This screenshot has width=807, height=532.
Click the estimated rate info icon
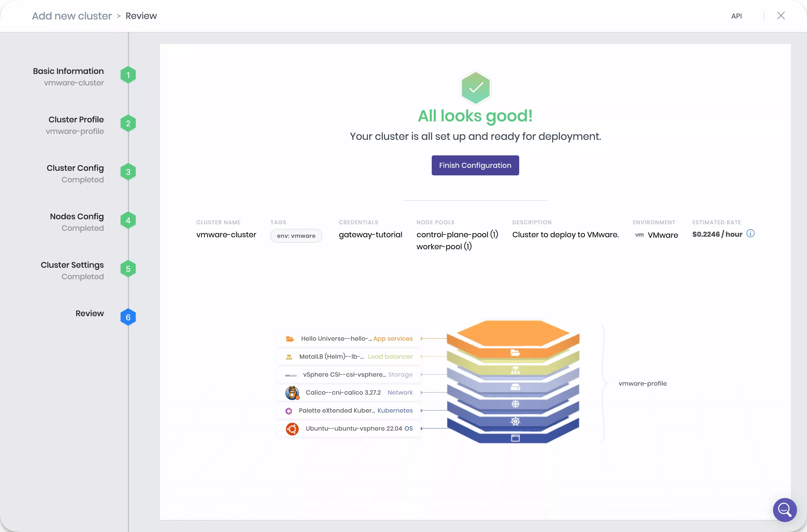[x=750, y=234]
